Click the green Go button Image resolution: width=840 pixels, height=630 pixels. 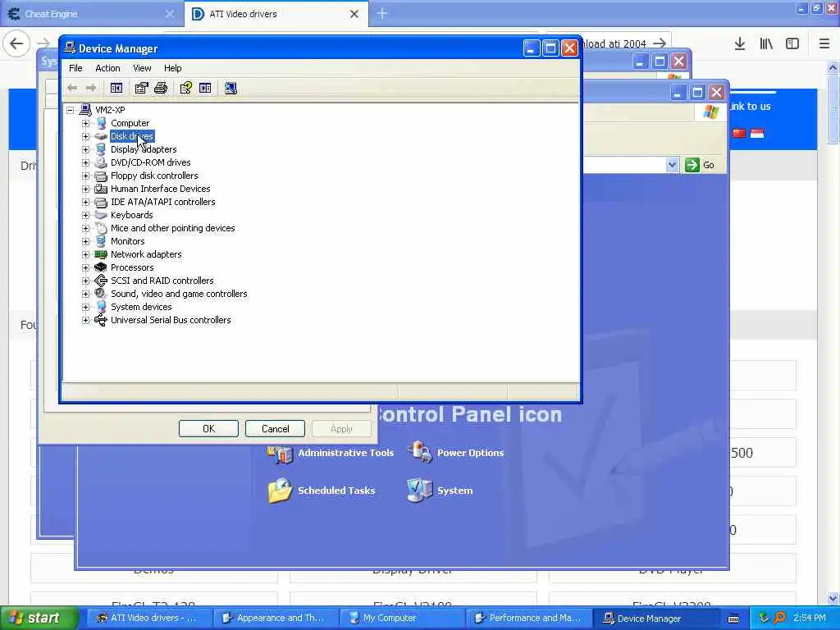click(x=701, y=165)
